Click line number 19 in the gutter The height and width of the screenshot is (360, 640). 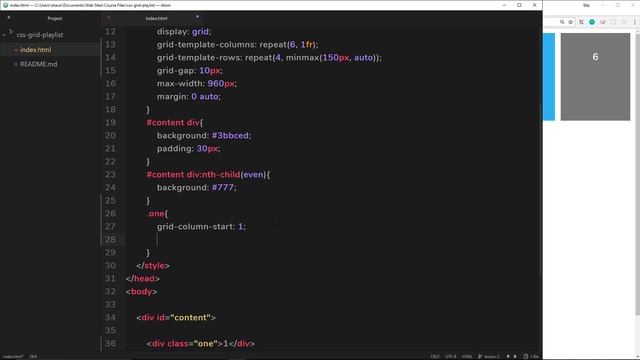click(110, 122)
